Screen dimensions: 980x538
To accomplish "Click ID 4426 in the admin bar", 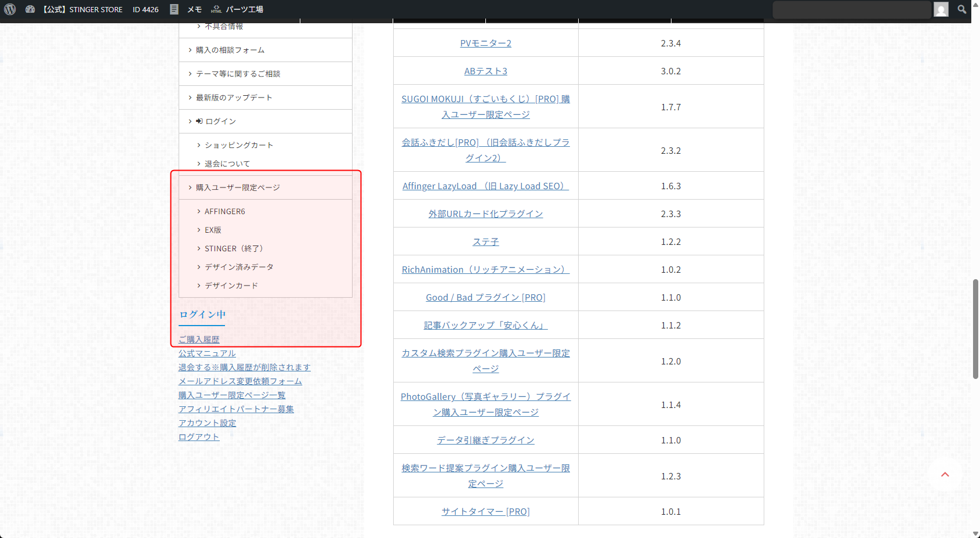I will point(146,9).
